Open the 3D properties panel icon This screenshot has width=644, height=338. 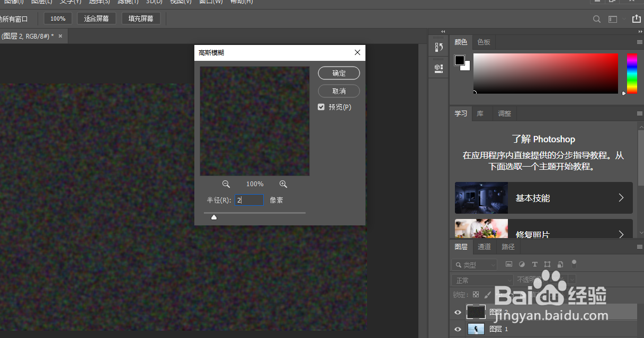pyautogui.click(x=439, y=68)
